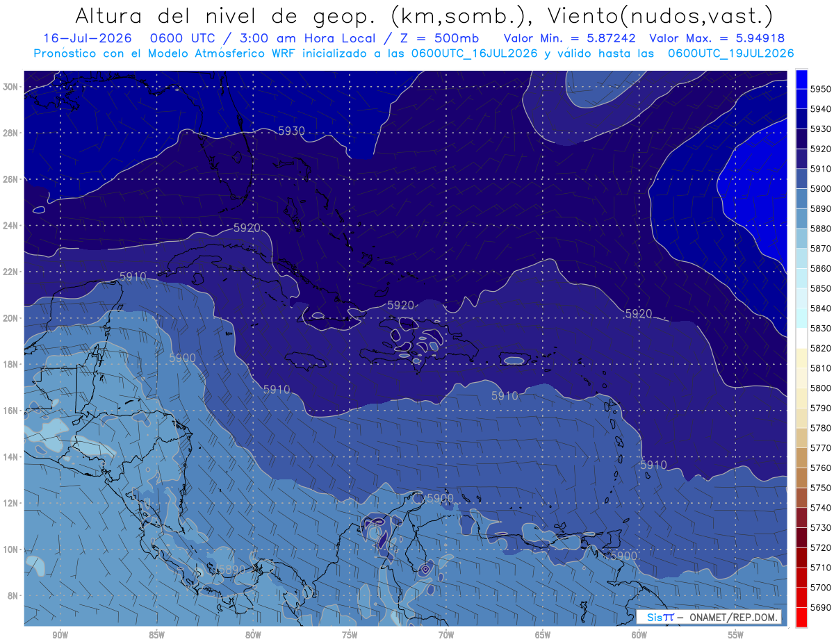Select the 'Valor Min. = 5.87242' text

[x=571, y=38]
